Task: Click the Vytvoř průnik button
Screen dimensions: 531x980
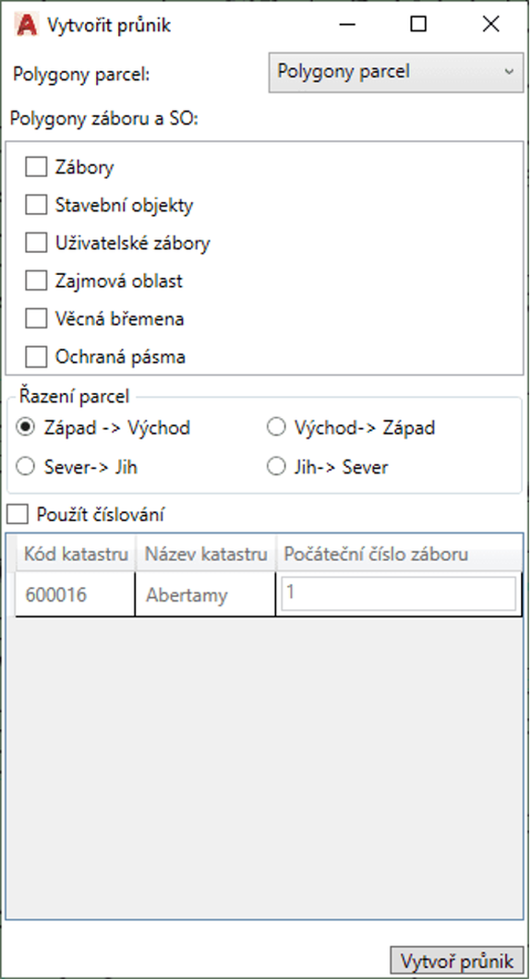Action: pos(456,961)
